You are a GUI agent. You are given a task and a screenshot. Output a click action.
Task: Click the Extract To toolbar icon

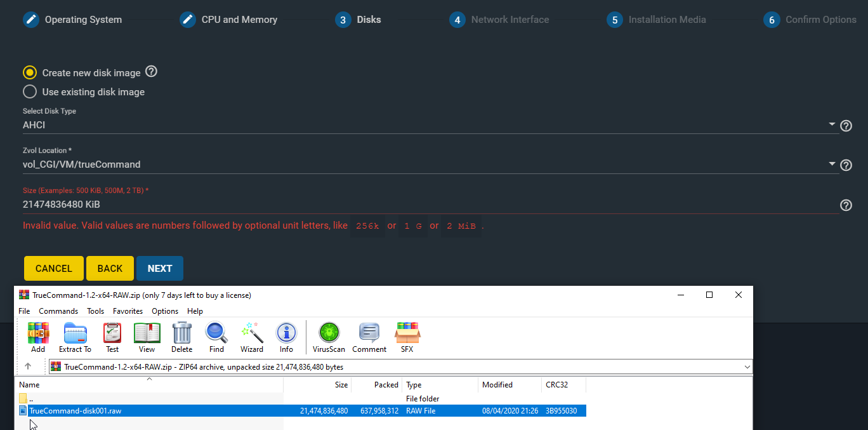tap(75, 337)
